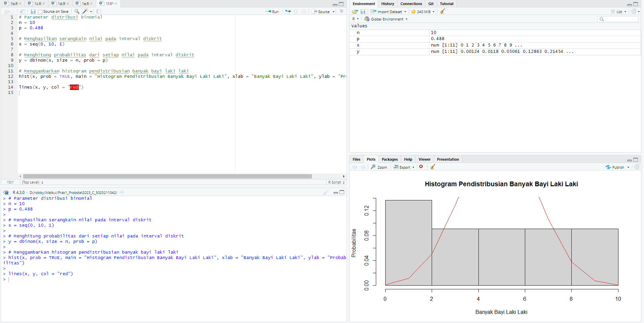The height and width of the screenshot is (323, 644).
Task: Open working directory arrow icon in console header
Action: [122, 192]
